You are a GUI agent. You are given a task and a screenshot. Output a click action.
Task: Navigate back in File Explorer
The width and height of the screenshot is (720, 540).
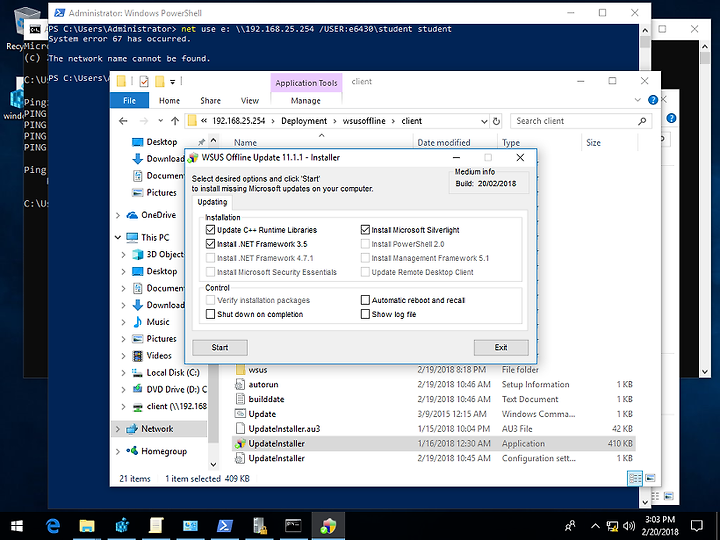point(123,121)
